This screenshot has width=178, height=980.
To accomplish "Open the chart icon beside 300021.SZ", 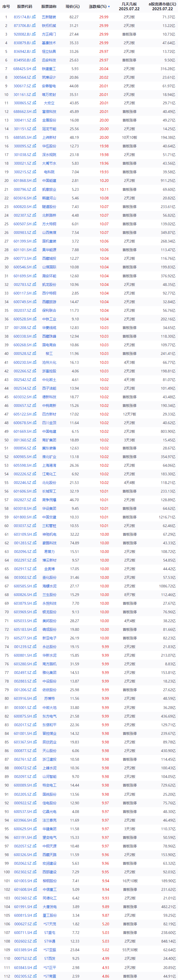I will coord(34,163).
